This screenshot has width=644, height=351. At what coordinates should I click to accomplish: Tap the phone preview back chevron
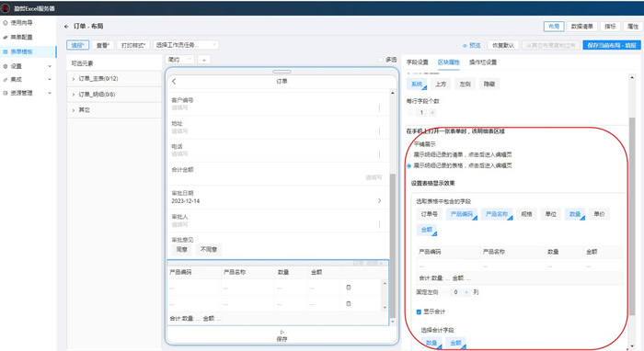pos(174,81)
